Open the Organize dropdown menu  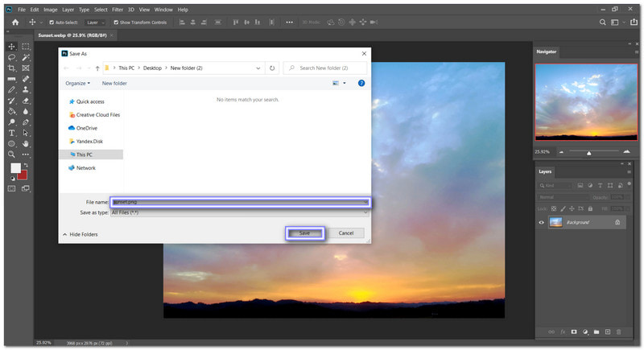pyautogui.click(x=77, y=83)
